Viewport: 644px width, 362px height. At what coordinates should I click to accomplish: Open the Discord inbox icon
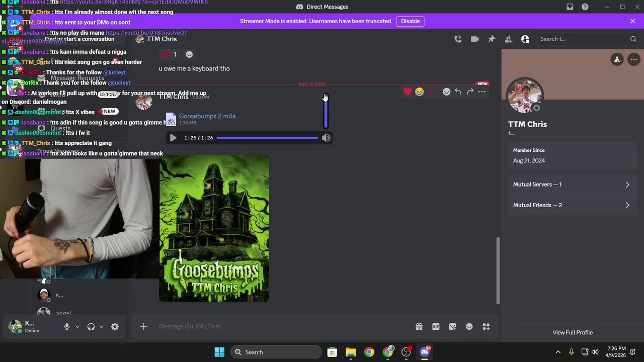[x=570, y=7]
